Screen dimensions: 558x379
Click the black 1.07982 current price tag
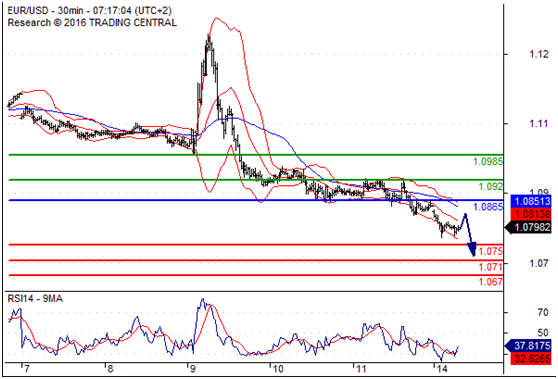tap(529, 227)
